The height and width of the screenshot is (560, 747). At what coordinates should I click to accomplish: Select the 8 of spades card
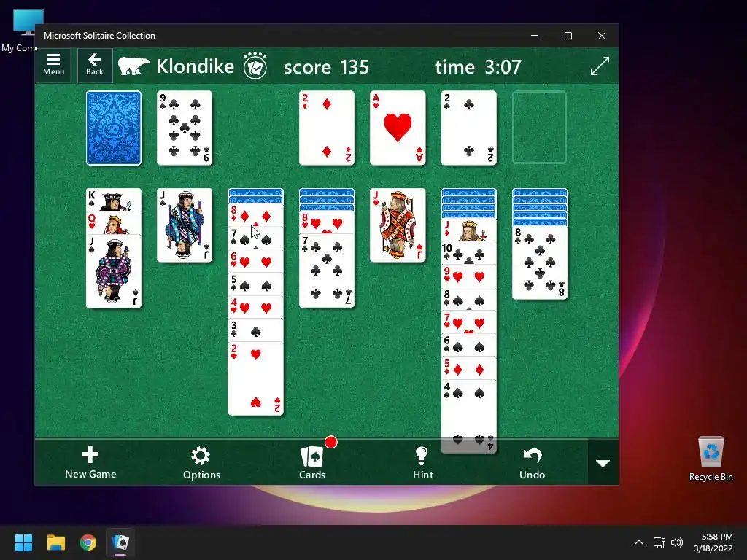click(469, 299)
